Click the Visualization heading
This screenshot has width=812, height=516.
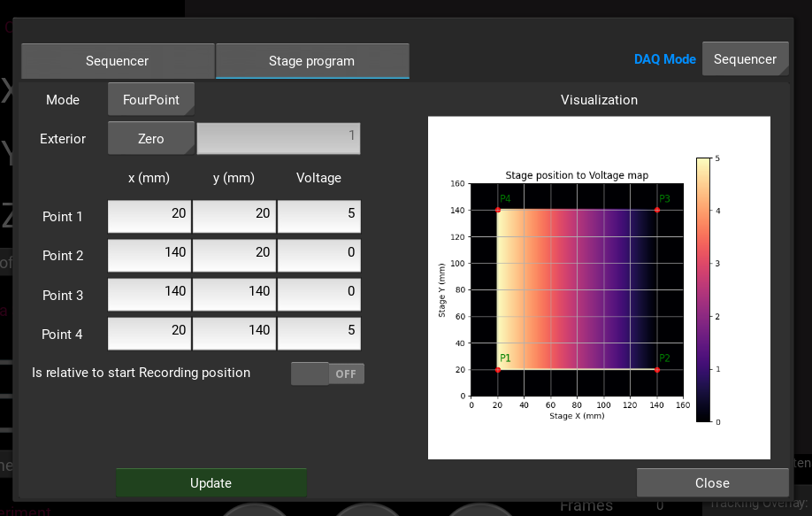[599, 100]
